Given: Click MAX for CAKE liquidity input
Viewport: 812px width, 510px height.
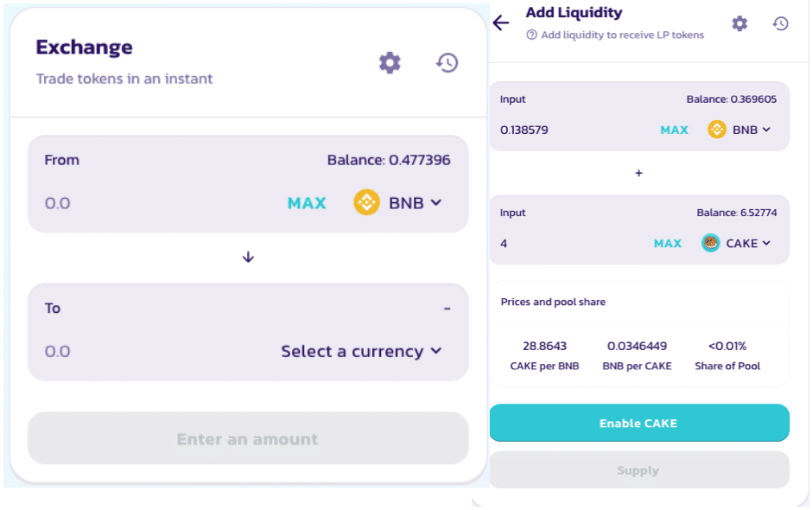Looking at the screenshot, I should [x=668, y=243].
